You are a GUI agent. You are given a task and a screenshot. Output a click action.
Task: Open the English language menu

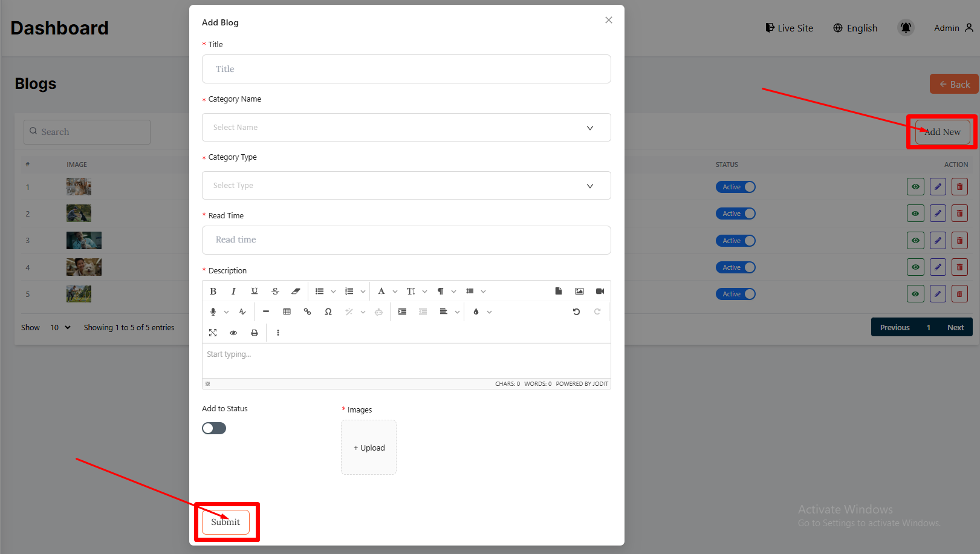[x=855, y=28]
